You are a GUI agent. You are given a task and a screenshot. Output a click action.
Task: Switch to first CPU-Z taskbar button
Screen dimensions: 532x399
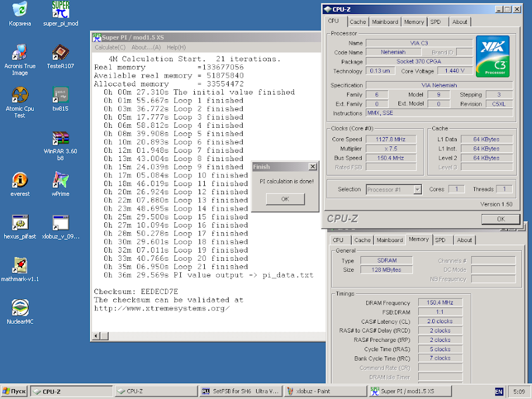click(71, 391)
